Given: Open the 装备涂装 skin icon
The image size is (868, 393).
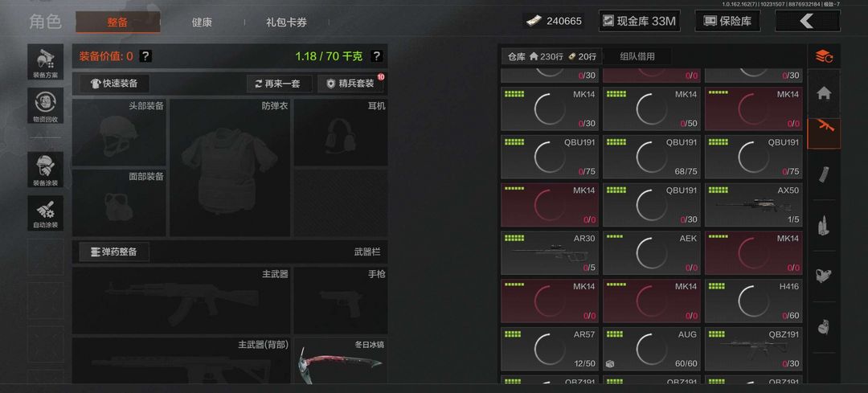Looking at the screenshot, I should point(45,170).
